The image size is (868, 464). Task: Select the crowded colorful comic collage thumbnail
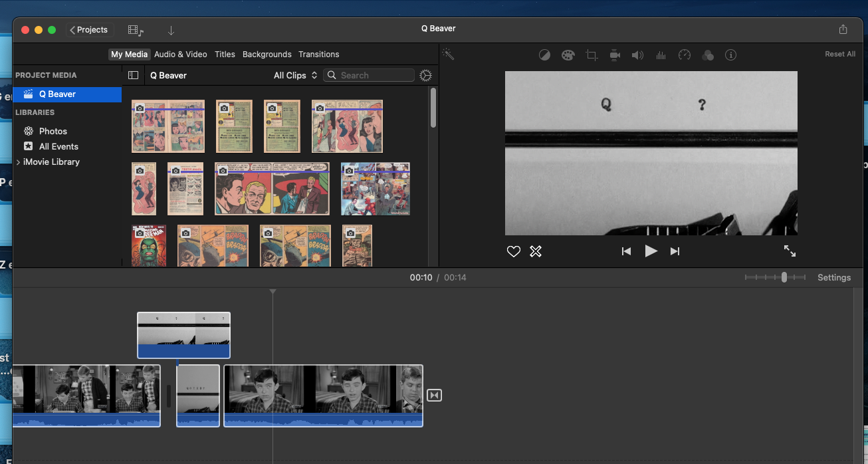[x=376, y=189]
